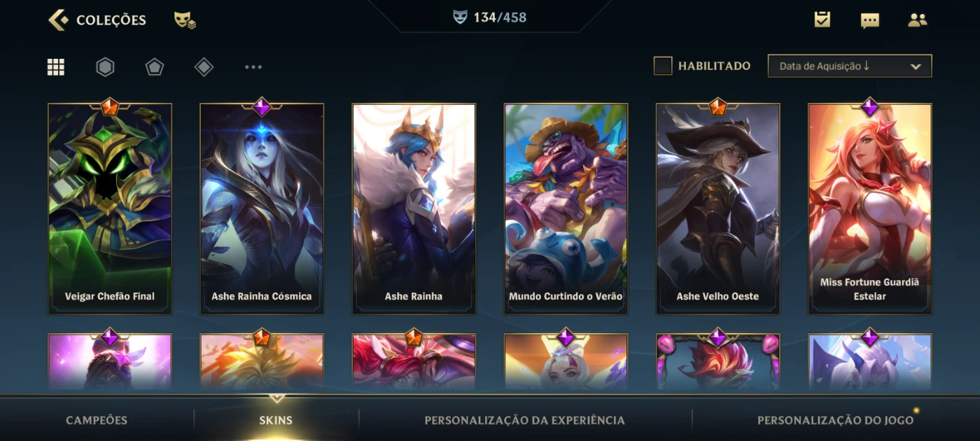Open the missions checklist icon
This screenshot has height=441, width=980.
(822, 20)
